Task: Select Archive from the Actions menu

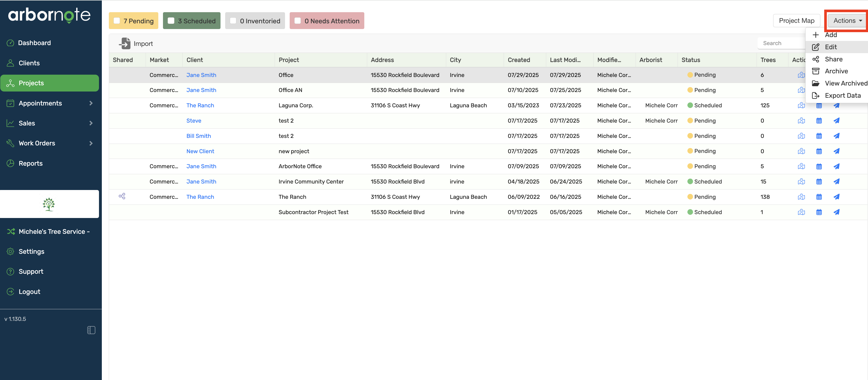Action: (836, 71)
